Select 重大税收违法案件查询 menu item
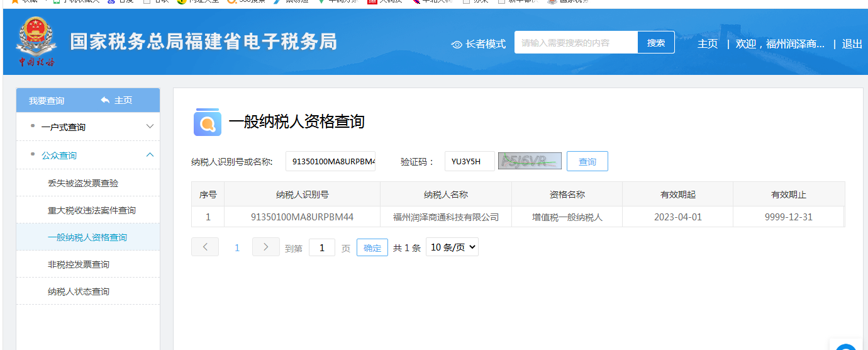Image resolution: width=868 pixels, height=350 pixels. click(x=92, y=210)
